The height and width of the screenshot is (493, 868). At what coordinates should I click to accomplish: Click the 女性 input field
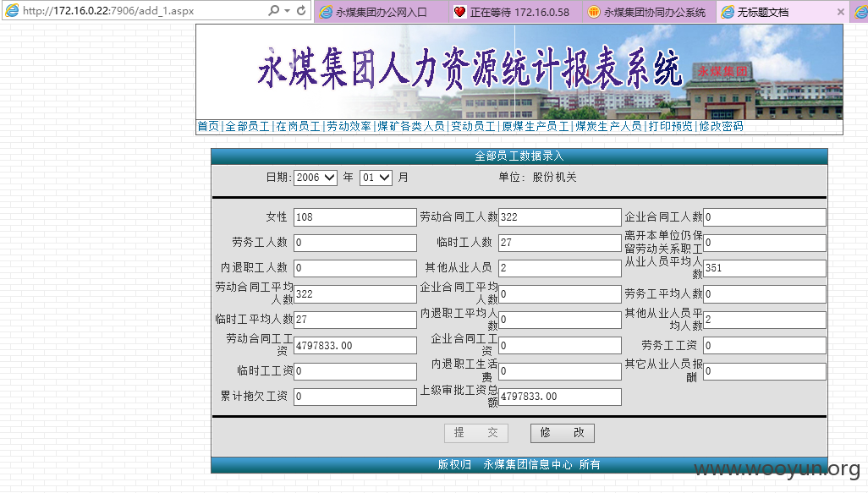click(354, 216)
